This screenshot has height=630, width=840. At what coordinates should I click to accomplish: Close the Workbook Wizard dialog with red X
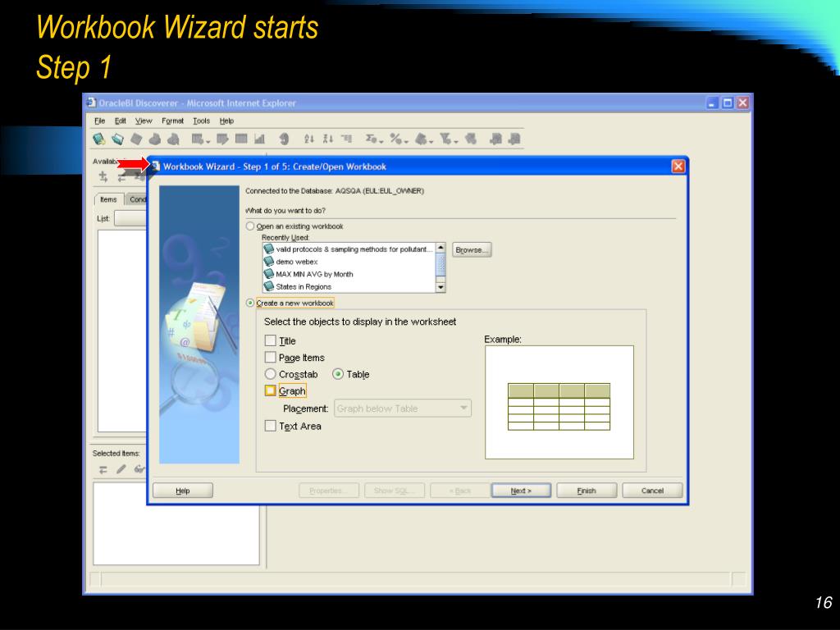tap(678, 167)
